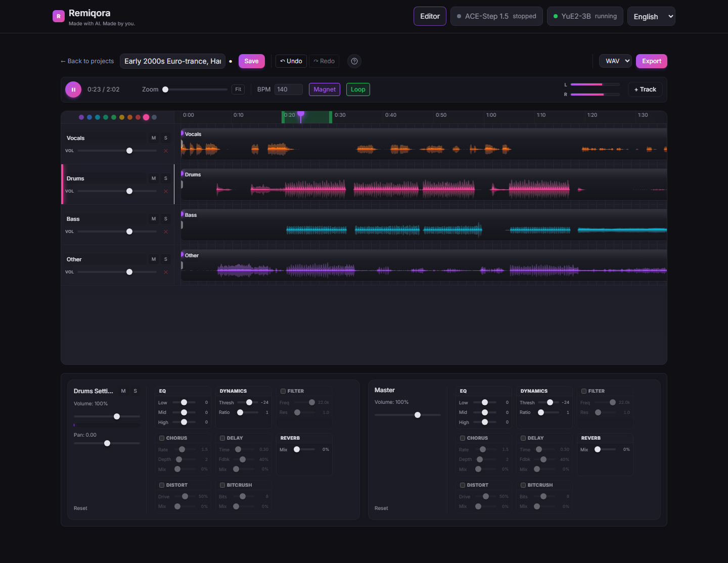
Task: Mute the Drums track in track list
Action: [154, 178]
